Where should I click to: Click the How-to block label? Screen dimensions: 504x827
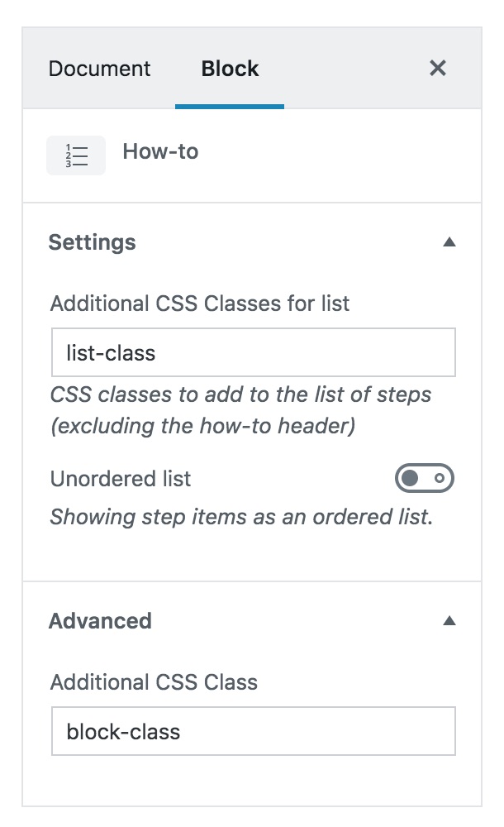tap(160, 151)
